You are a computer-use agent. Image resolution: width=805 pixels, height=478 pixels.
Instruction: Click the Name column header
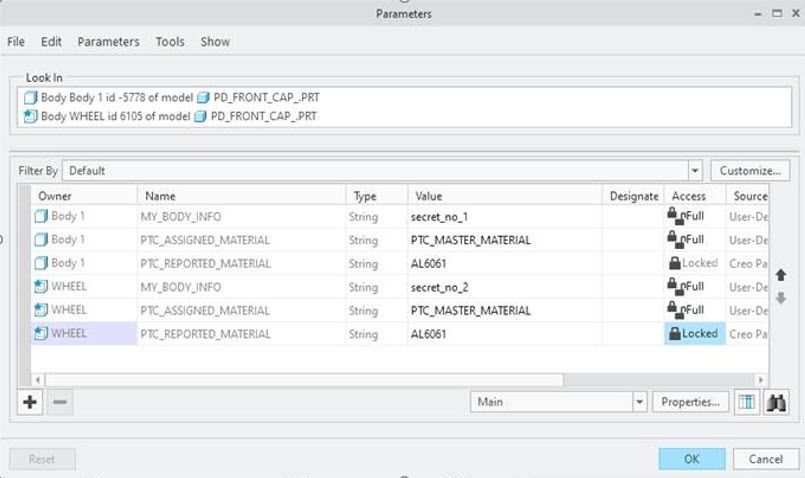[x=241, y=196]
